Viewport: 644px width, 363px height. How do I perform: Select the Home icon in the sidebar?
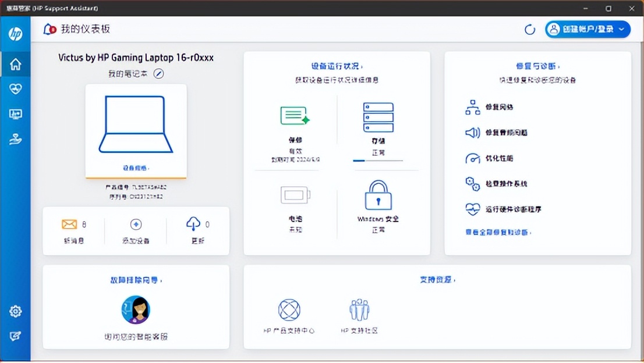(15, 64)
